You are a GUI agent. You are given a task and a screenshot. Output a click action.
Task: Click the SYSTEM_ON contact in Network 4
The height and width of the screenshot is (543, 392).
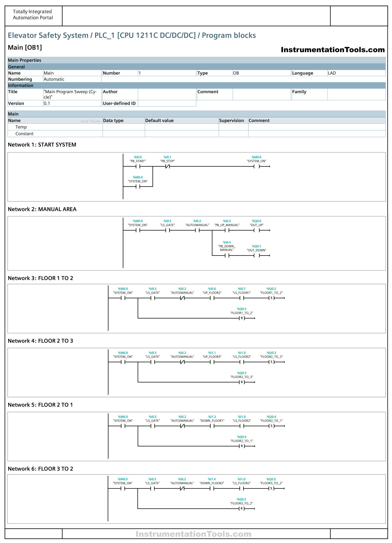click(x=123, y=362)
